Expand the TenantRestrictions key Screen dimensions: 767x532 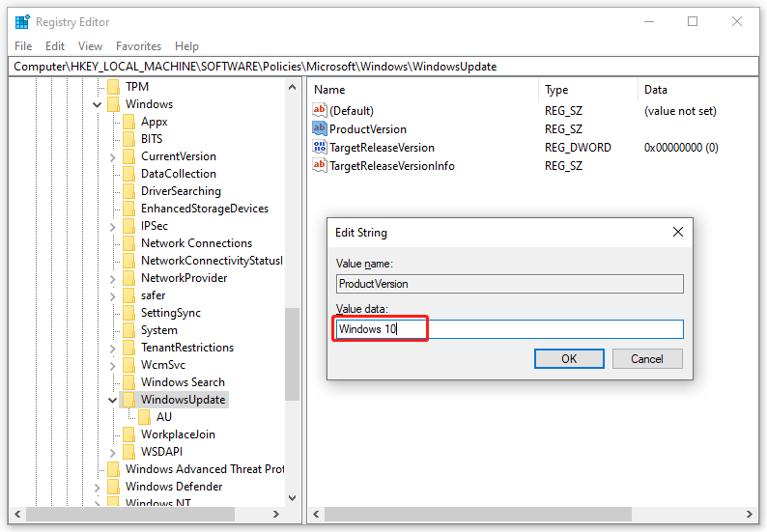pyautogui.click(x=112, y=349)
